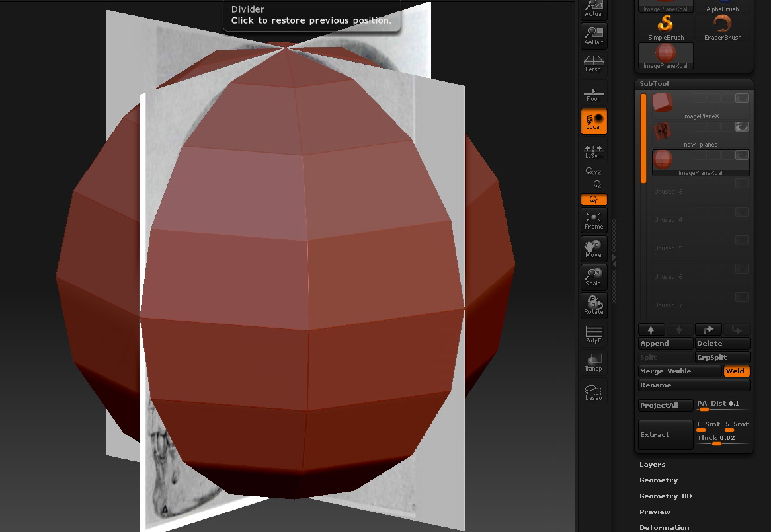Click the Frame view icon
This screenshot has height=532, width=771.
[x=593, y=221]
